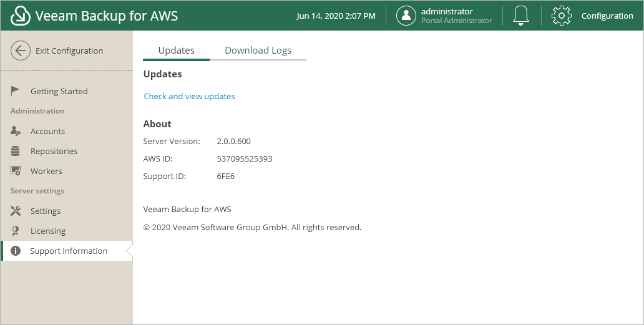Click the Veeam cloud logo icon

click(21, 16)
